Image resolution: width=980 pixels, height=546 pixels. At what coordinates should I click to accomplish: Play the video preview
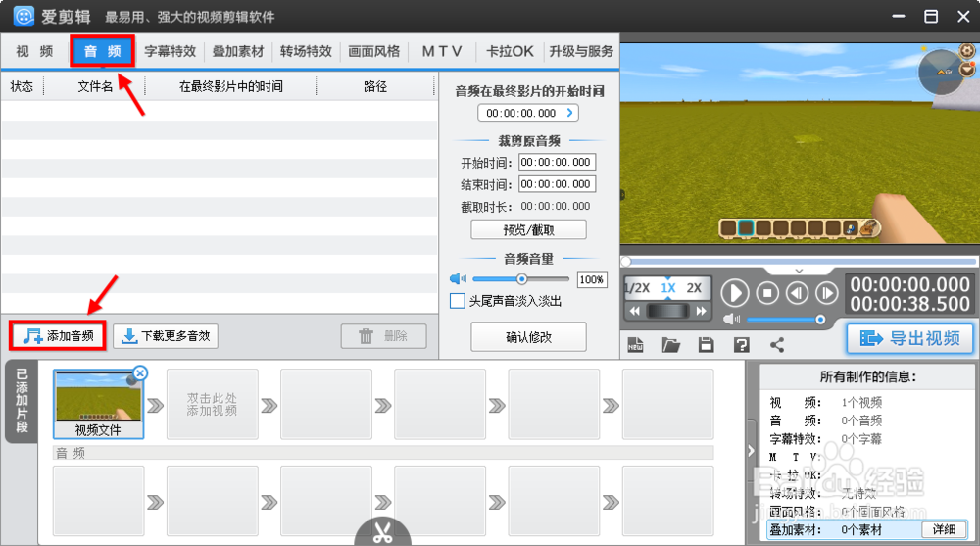[x=735, y=293]
